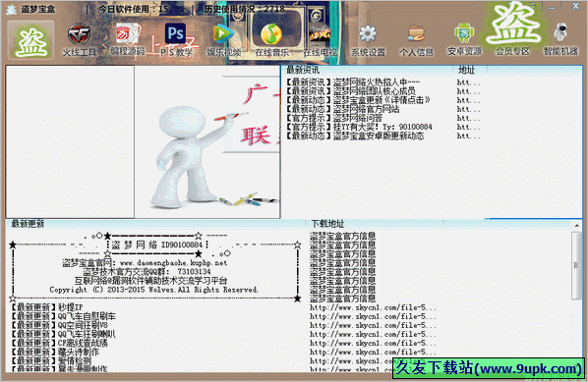Minimize the 盗梦宝盒 window
Screen dimensions: 588x382
pyautogui.click(x=552, y=7)
